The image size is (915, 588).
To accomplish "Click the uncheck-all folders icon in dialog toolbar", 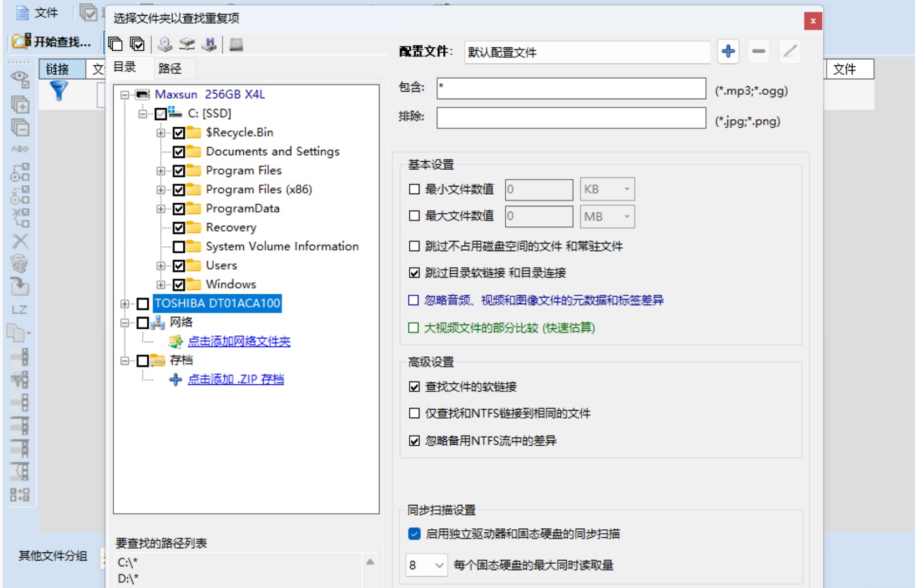I will 115,44.
